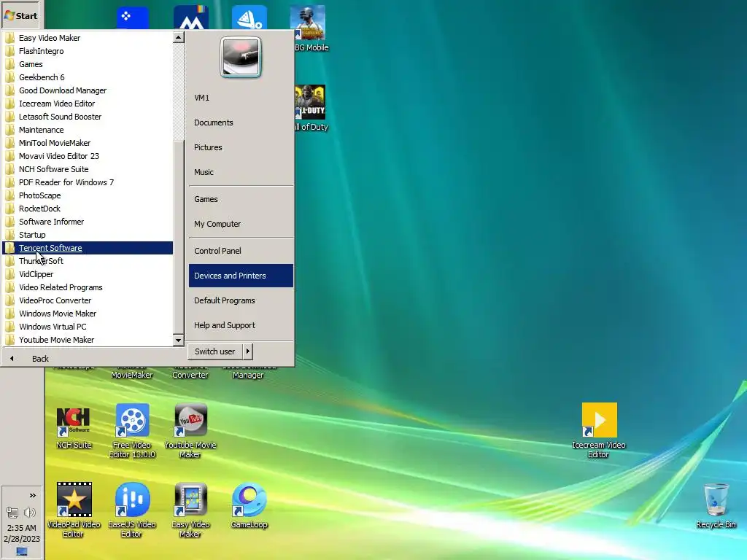The image size is (747, 560).
Task: Select Easy Video Maker desktop icon
Action: coord(190,510)
